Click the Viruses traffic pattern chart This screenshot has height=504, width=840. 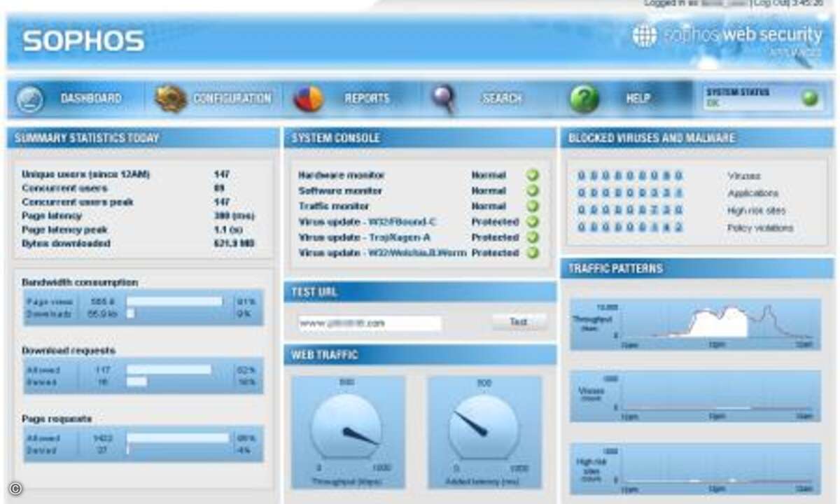pos(695,396)
